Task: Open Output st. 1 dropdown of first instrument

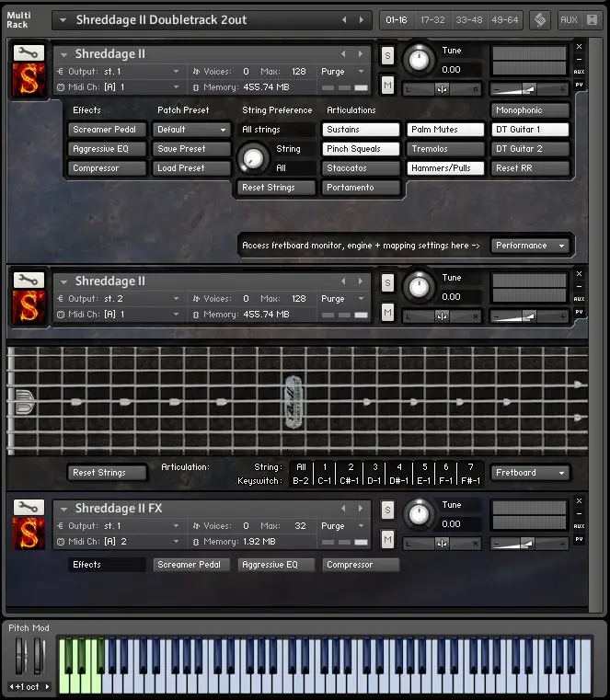Action: (x=176, y=72)
